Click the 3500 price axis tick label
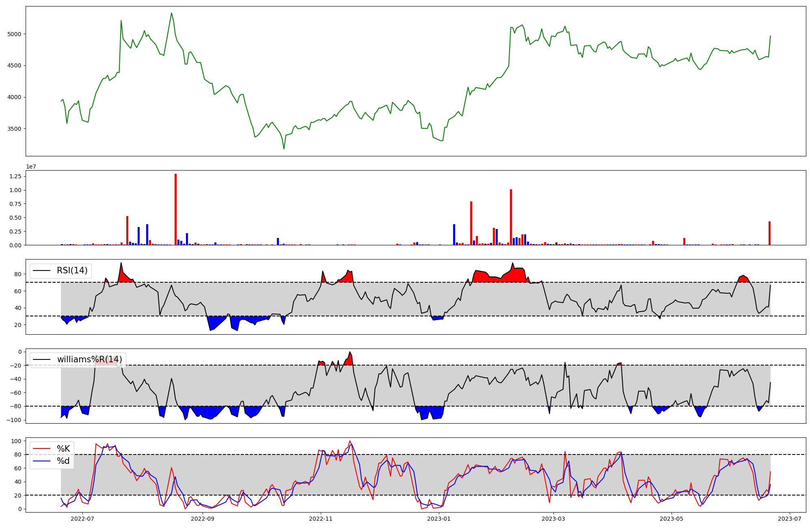 tap(14, 129)
